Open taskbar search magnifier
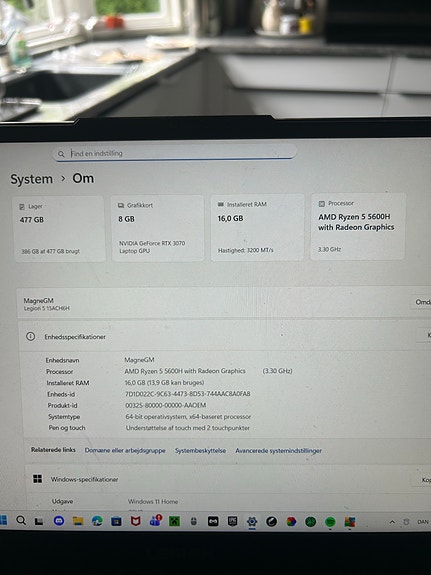The height and width of the screenshot is (575, 431). (x=21, y=520)
